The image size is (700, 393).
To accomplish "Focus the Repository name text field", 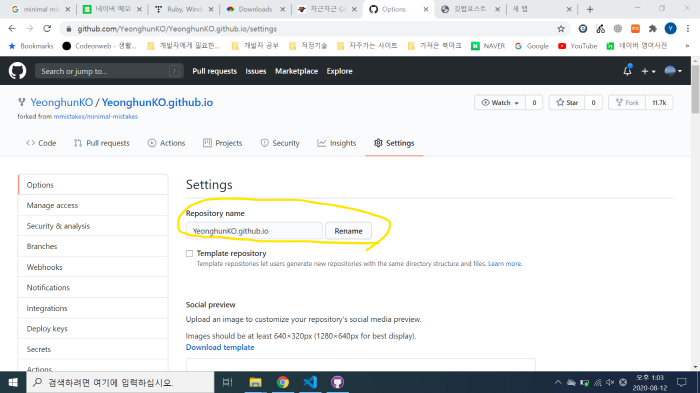I will tap(254, 231).
